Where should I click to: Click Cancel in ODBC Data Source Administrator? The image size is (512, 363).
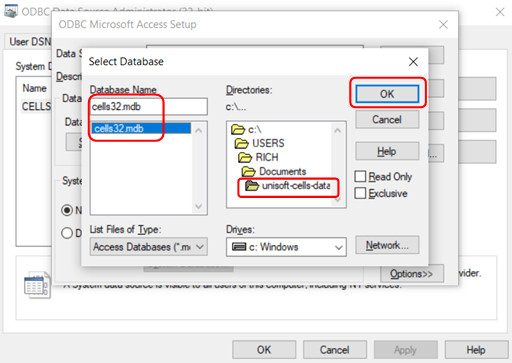pos(335,350)
